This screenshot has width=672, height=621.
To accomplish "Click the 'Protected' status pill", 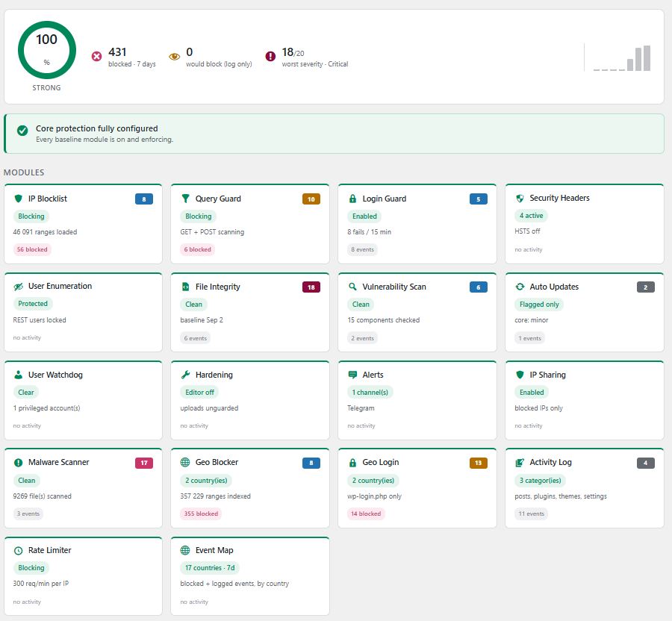I will point(33,304).
